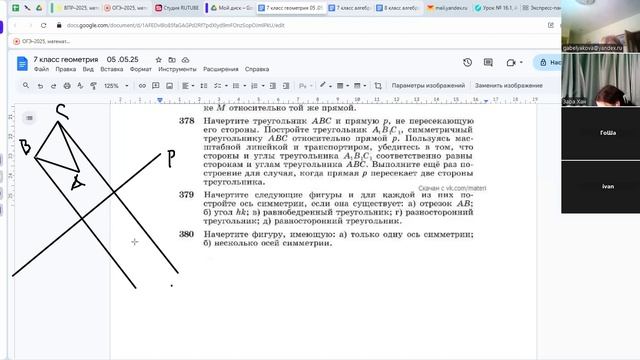Switch to the Студия RUTUBE tab
This screenshot has width=640, height=360.
click(x=177, y=8)
